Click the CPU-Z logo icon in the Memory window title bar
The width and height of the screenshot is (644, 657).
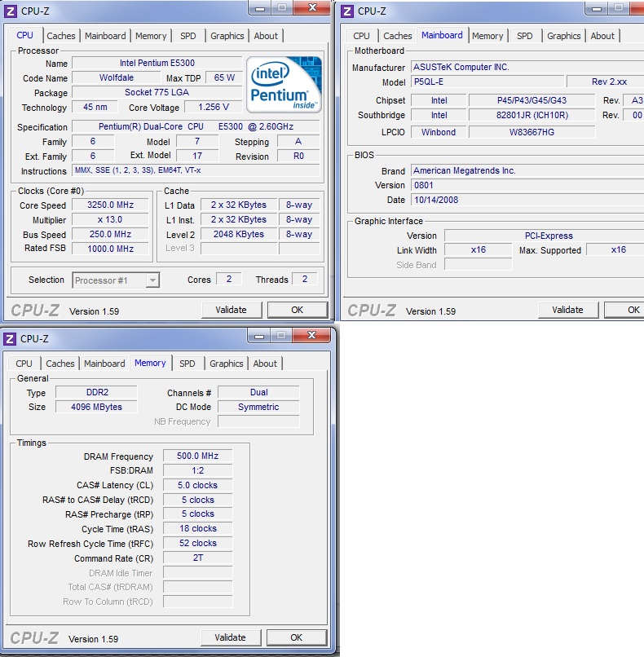[x=10, y=338]
